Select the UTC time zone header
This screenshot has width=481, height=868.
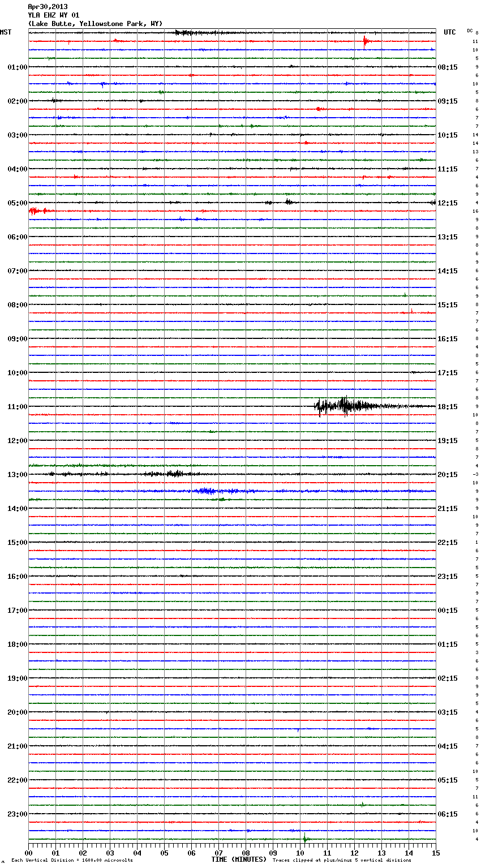tap(450, 32)
